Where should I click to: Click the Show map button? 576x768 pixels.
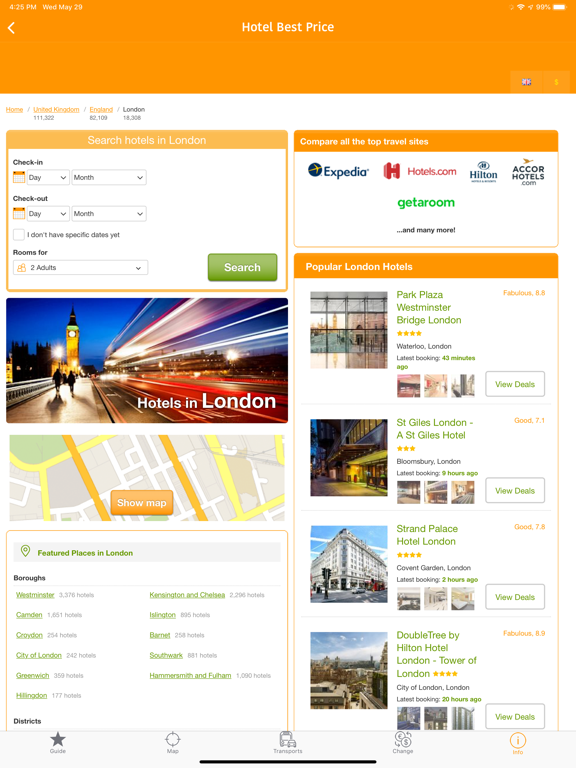[x=142, y=503]
